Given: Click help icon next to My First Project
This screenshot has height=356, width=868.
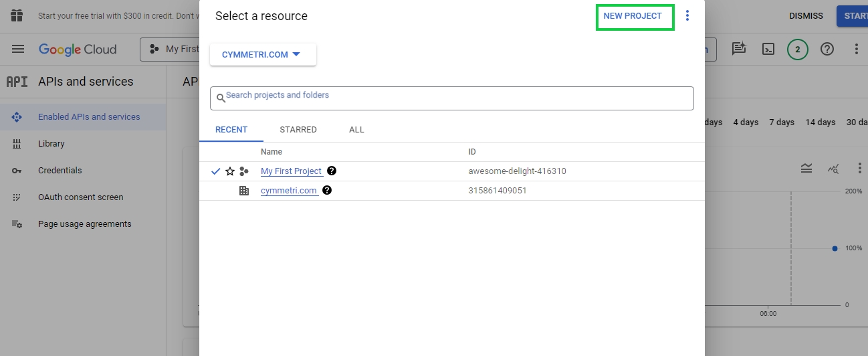Looking at the screenshot, I should [x=332, y=171].
